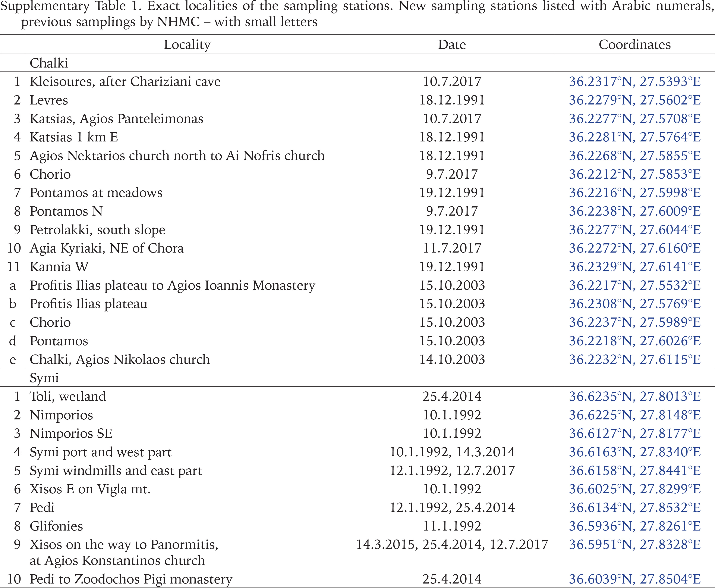The height and width of the screenshot is (588, 715).
Task: Select locality Petrolakki, south slope
Action: pyautogui.click(x=98, y=230)
